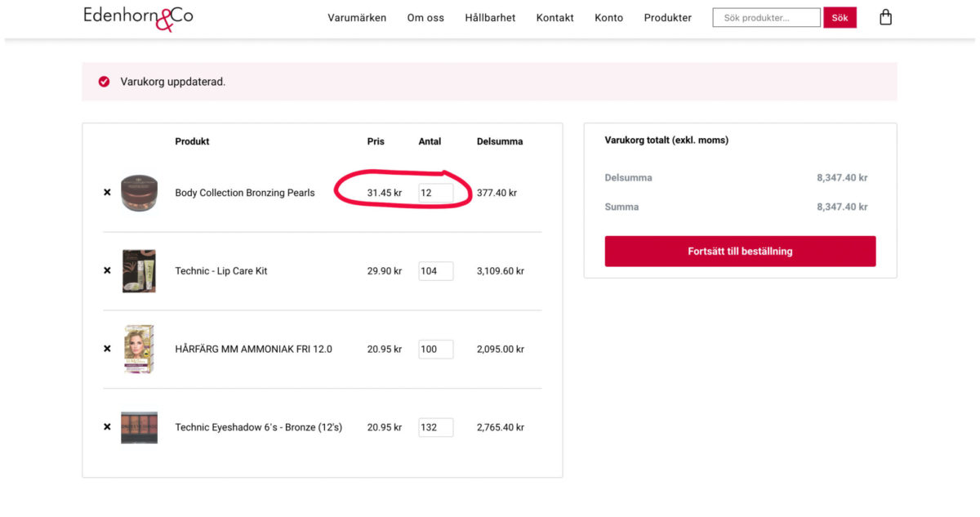Viewport: 980px width, 517px height.
Task: Click the 31.45 kr price
Action: (x=385, y=193)
